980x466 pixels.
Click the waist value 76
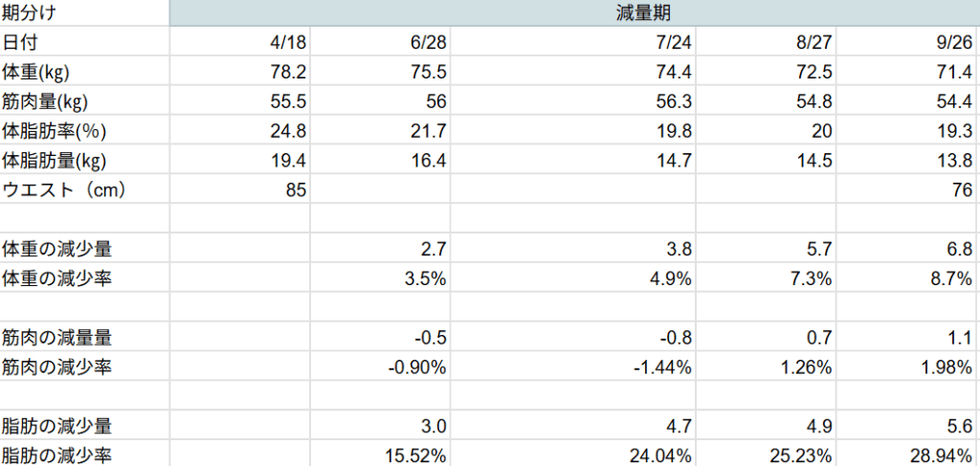click(x=962, y=189)
